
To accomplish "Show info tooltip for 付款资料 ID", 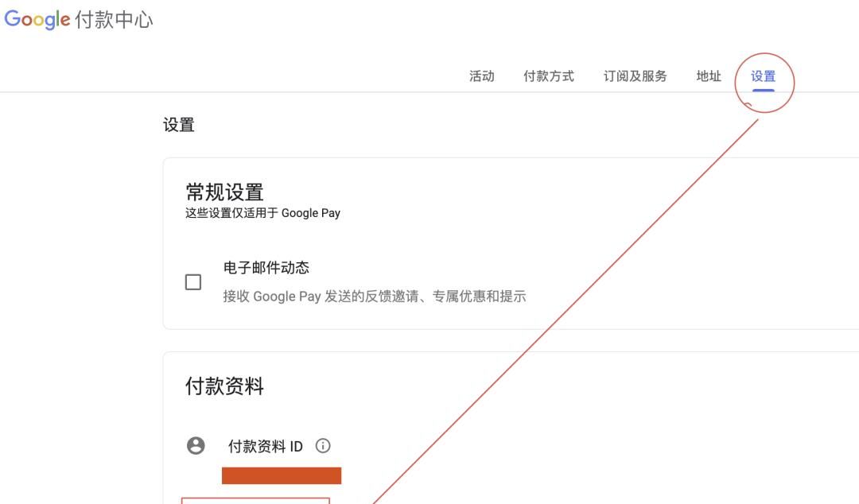I will pos(323,446).
